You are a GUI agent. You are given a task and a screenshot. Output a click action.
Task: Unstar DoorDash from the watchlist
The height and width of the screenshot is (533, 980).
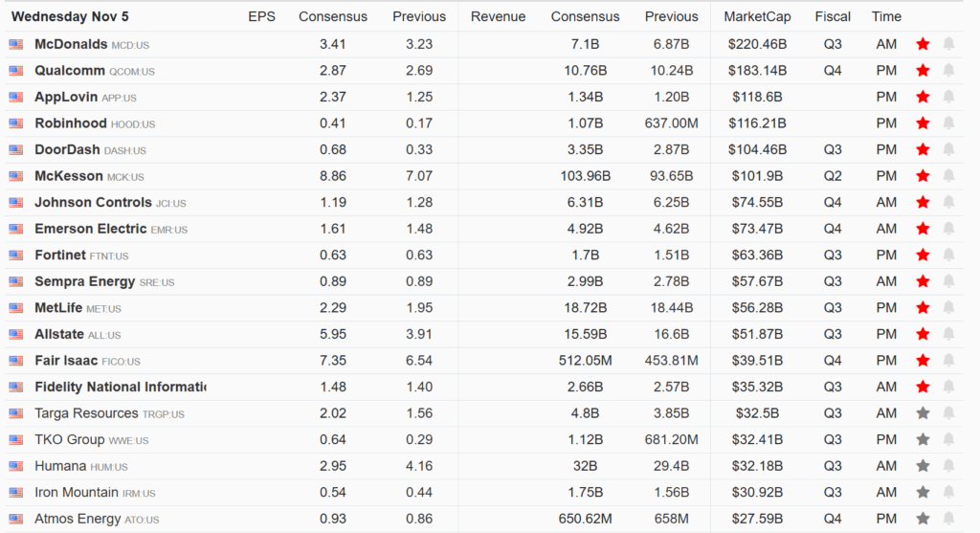click(x=923, y=150)
